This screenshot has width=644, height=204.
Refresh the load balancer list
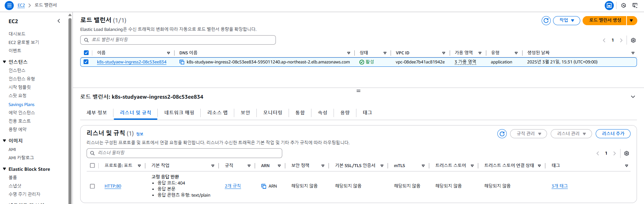point(546,20)
